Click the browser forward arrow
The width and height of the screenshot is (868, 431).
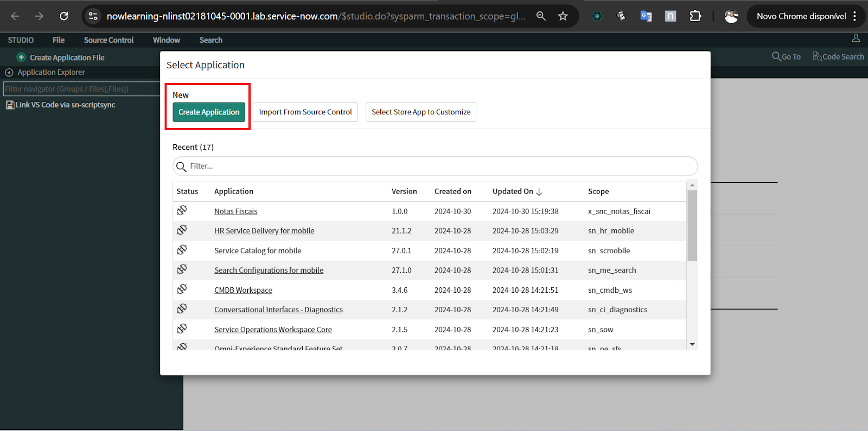tap(39, 16)
